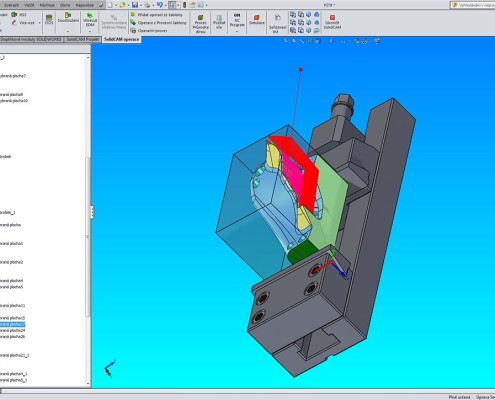Screen dimensions: 495x400
Task: Click the help search input field
Action: coord(472,5)
